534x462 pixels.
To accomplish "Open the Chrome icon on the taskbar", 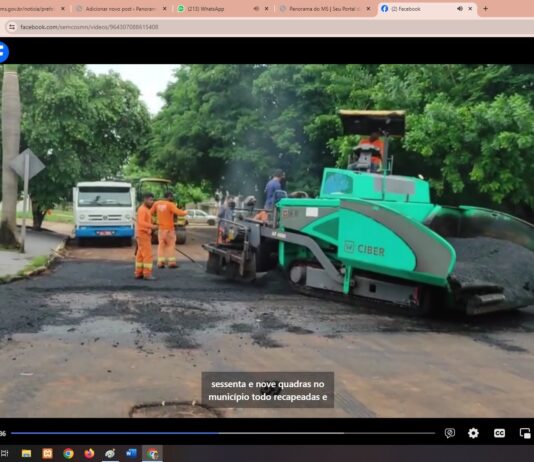I will click(x=68, y=453).
